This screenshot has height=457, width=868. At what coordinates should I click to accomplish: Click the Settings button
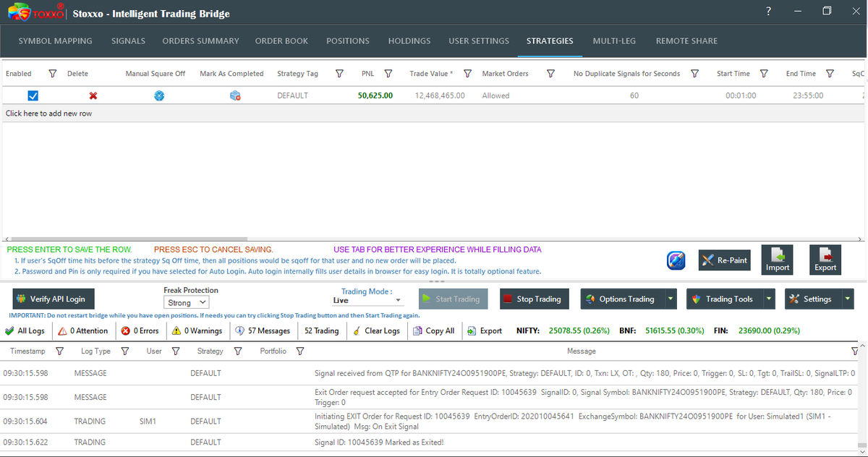tap(813, 299)
